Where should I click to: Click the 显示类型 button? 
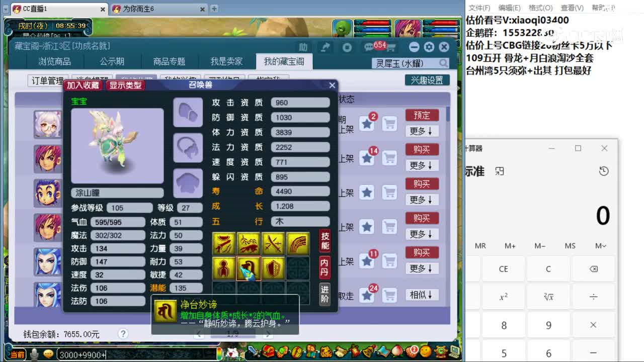click(125, 85)
